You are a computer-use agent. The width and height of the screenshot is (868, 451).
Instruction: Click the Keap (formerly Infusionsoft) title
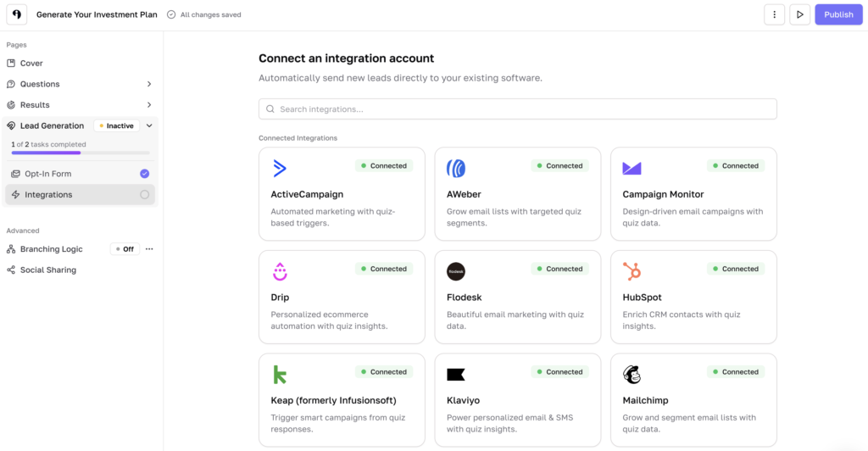point(333,400)
